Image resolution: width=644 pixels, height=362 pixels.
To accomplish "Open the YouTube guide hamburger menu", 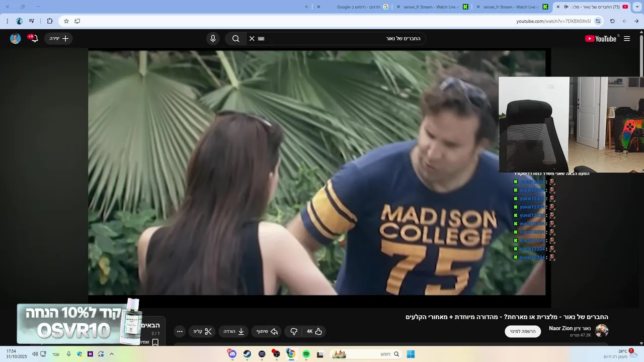I will click(x=627, y=39).
